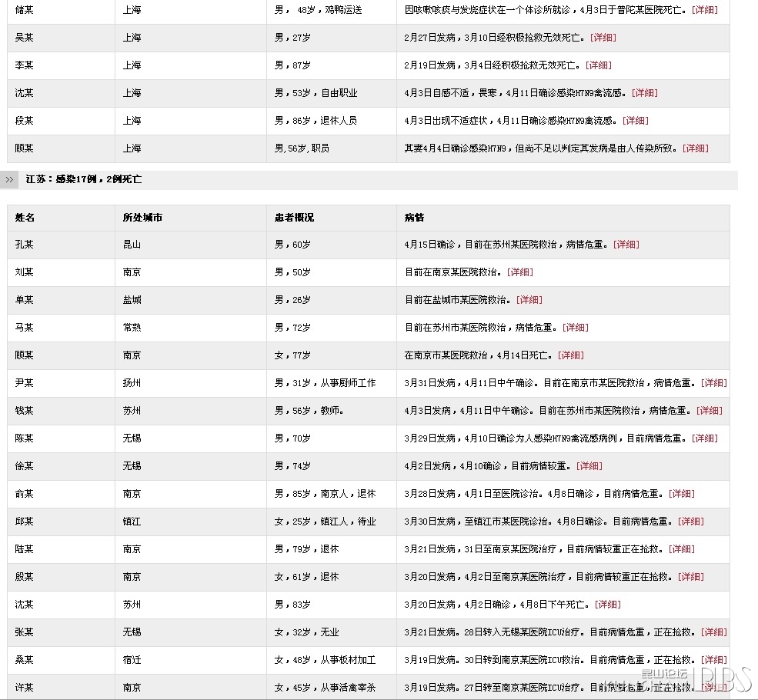Open 详细 link for 吴某, age 27
Screen dimensions: 758x700
coord(603,38)
